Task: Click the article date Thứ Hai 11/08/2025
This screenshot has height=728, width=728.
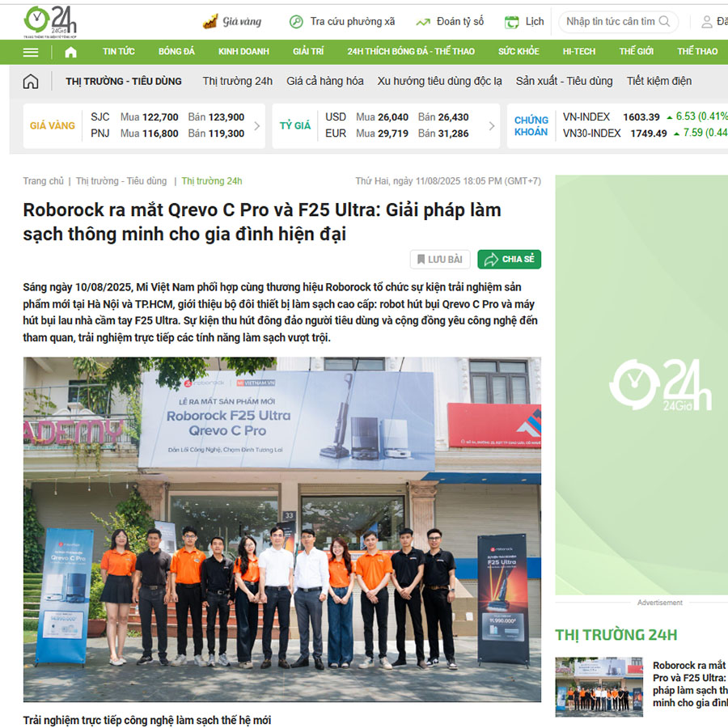Action: (448, 181)
